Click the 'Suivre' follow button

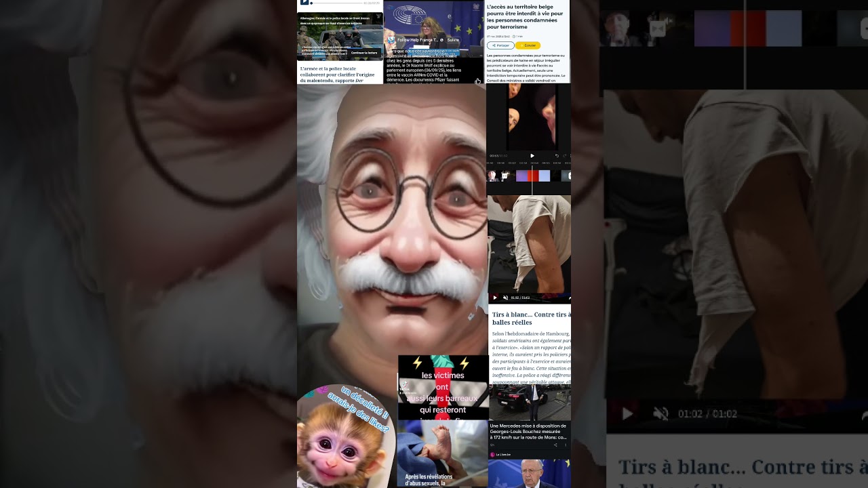click(x=453, y=40)
